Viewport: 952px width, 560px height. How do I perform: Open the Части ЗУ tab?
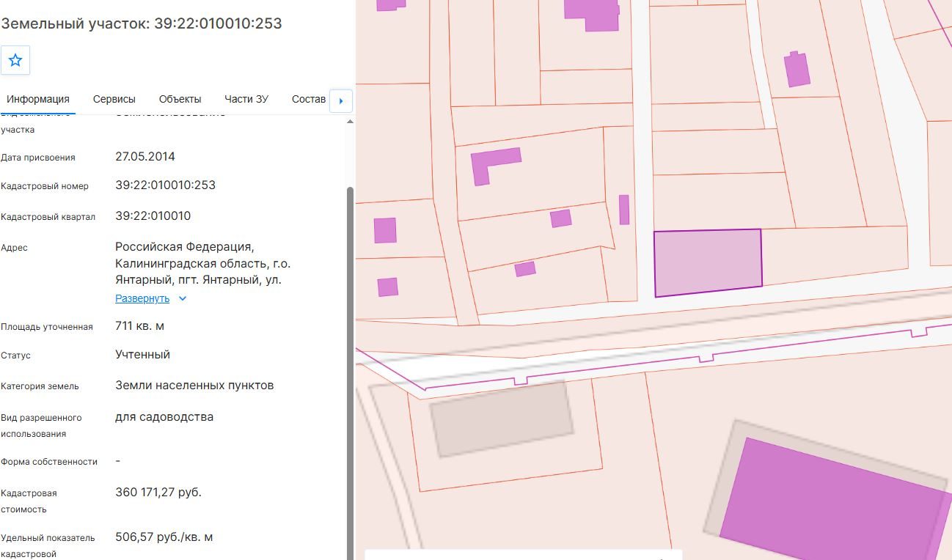(x=246, y=99)
